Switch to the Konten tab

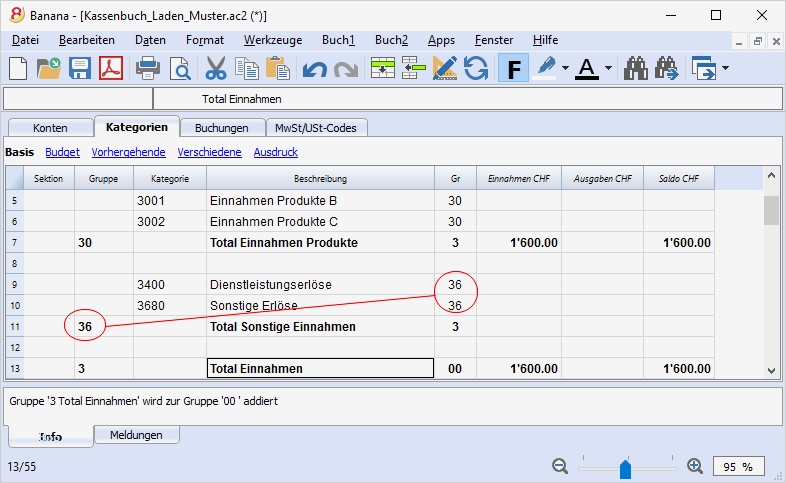coord(50,128)
